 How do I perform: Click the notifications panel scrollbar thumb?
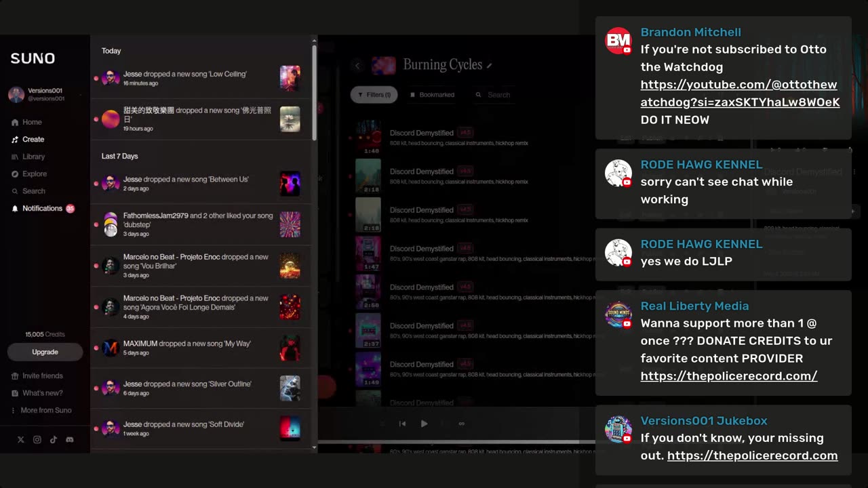pyautogui.click(x=314, y=92)
